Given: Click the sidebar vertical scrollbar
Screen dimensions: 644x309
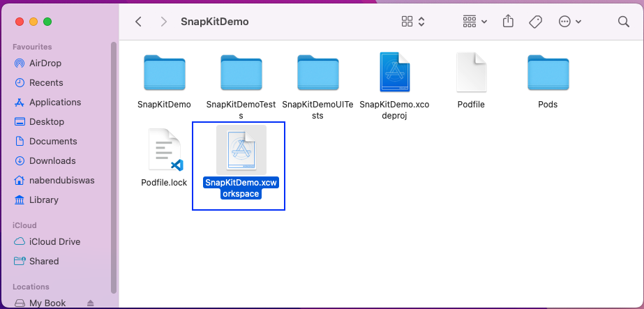Looking at the screenshot, I should click(x=114, y=167).
